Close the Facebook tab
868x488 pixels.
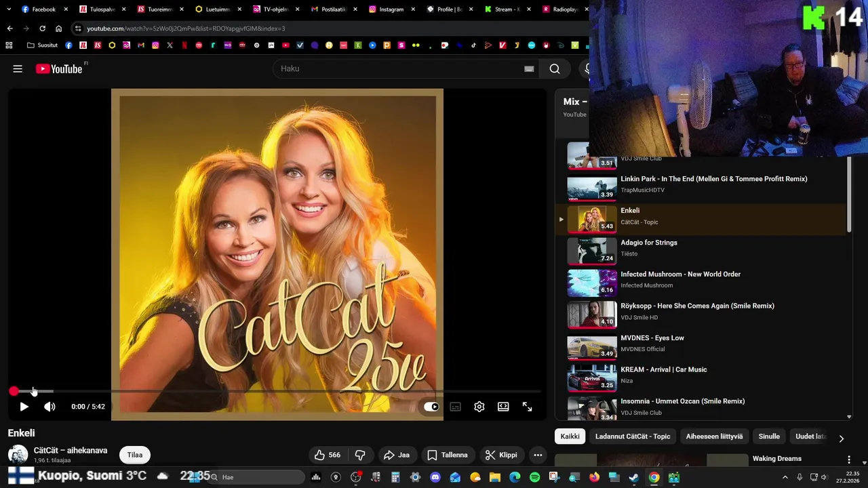tap(66, 9)
